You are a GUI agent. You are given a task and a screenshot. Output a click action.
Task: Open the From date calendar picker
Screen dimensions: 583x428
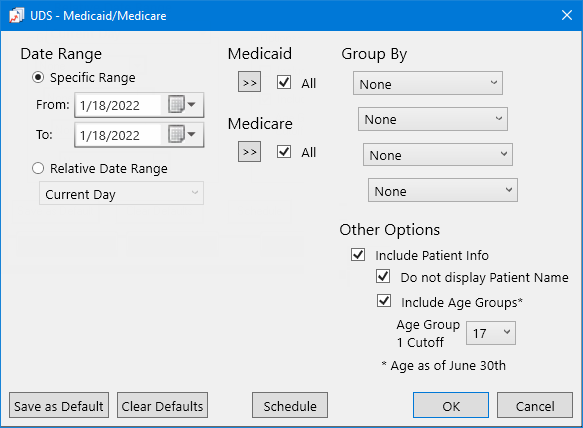182,105
